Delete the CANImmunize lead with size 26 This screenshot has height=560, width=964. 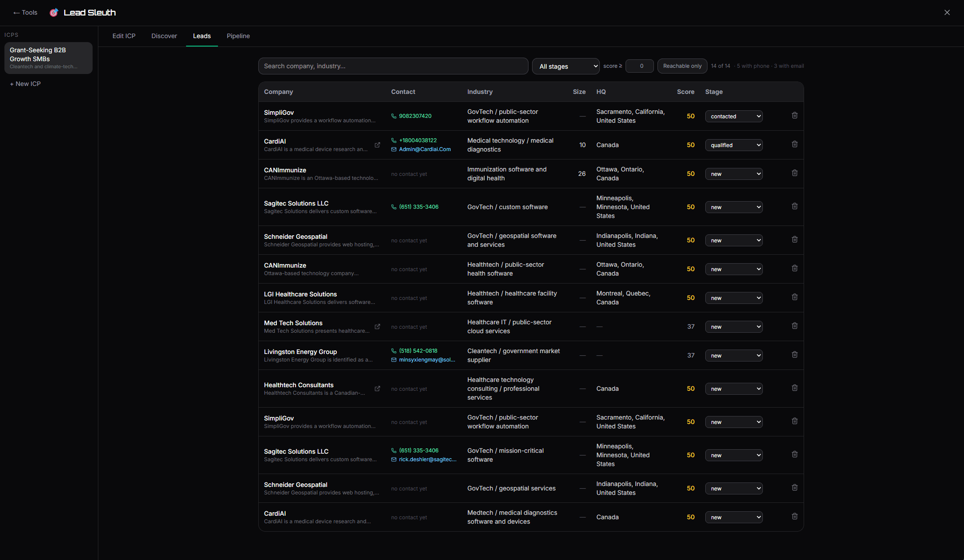[x=795, y=173]
